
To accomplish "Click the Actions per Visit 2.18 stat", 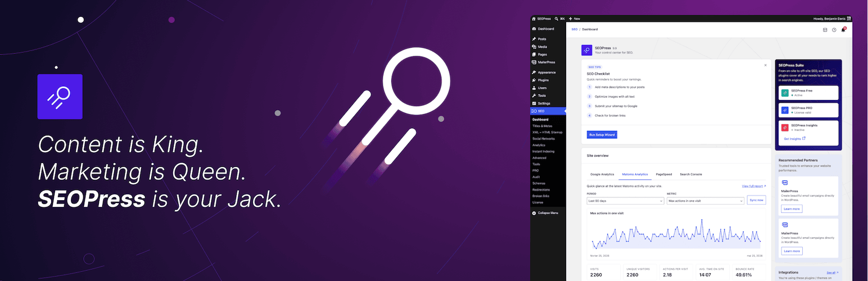I will pyautogui.click(x=676, y=273).
